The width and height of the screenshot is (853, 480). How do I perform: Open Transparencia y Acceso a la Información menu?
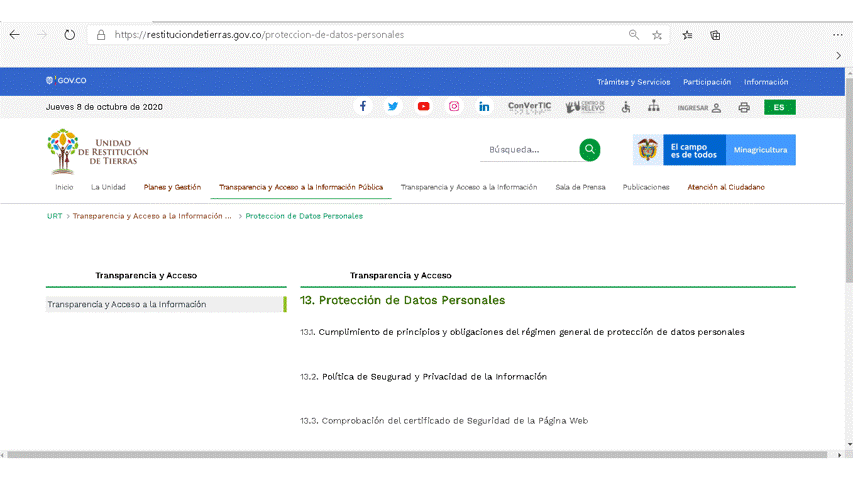click(x=469, y=187)
